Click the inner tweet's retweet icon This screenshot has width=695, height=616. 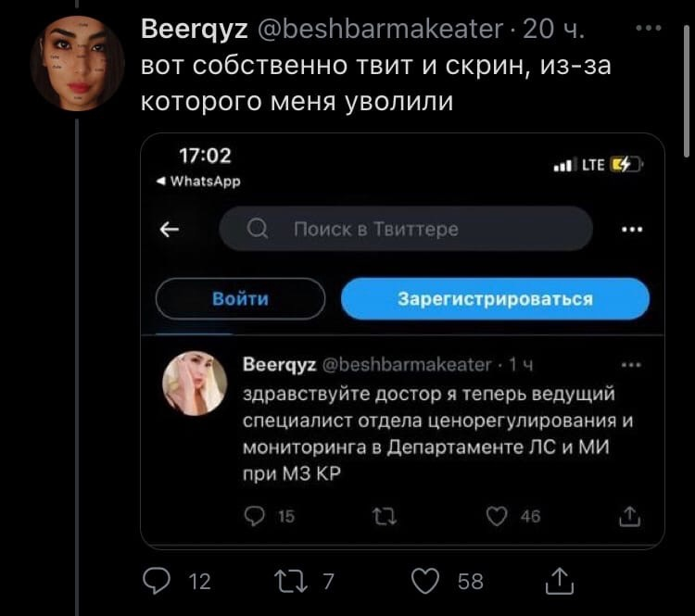point(382,516)
